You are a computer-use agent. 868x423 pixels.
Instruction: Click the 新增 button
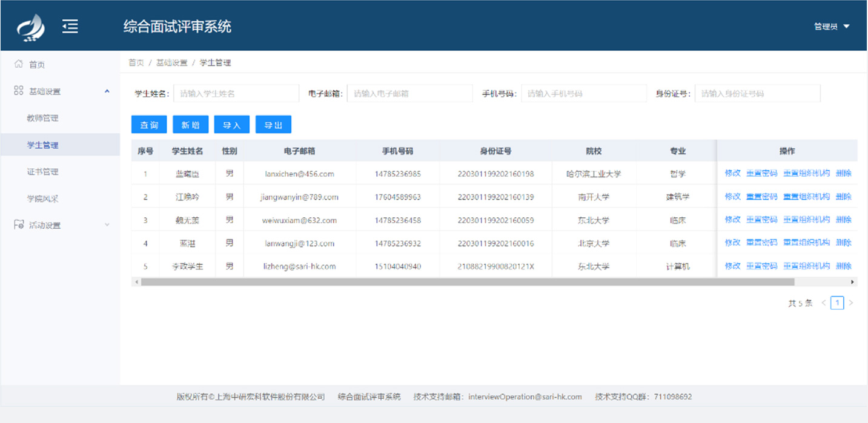coord(190,125)
